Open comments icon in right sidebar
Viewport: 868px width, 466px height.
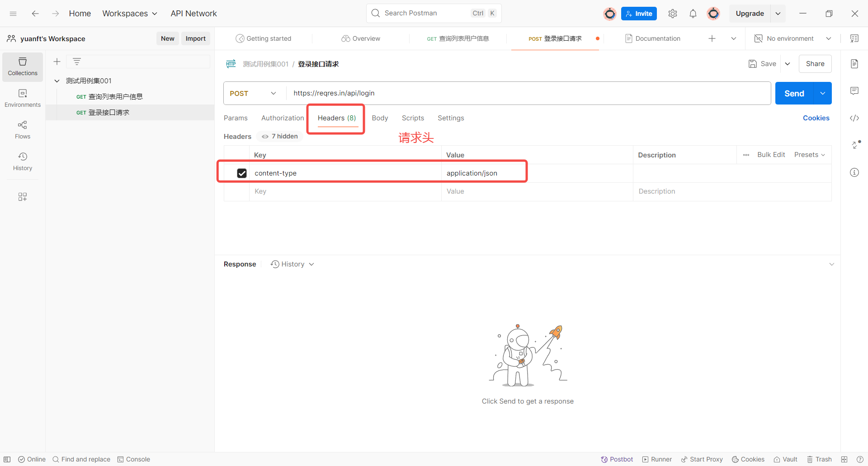854,91
